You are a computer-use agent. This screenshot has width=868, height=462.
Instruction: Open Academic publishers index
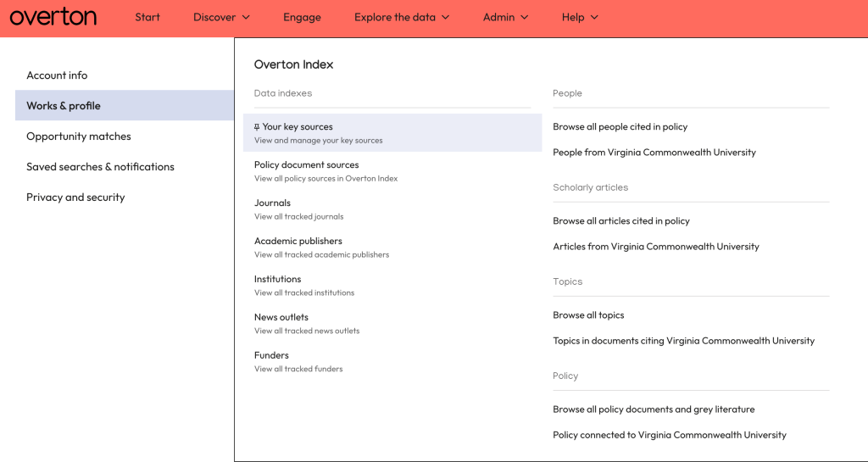298,242
